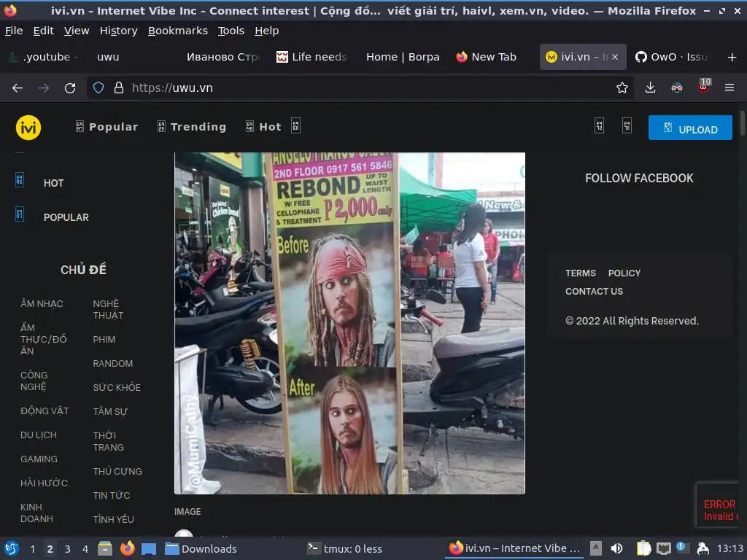The image size is (747, 560).
Task: Click the page vertical scrollbar
Action: (742, 122)
